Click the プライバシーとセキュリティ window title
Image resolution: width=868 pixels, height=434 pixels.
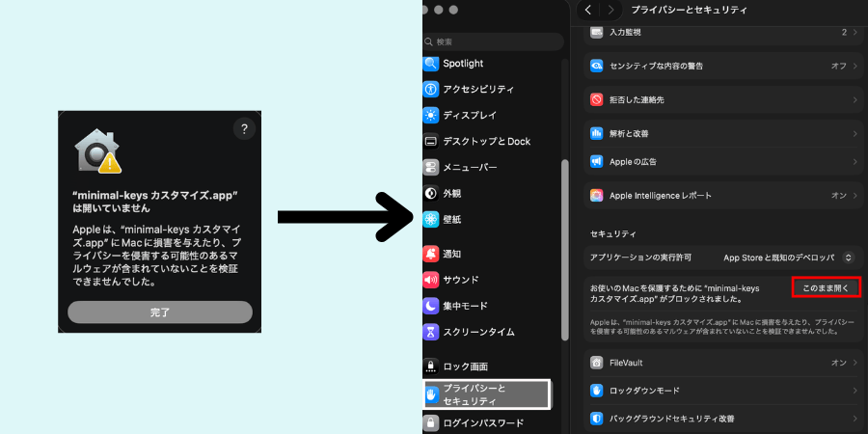690,10
